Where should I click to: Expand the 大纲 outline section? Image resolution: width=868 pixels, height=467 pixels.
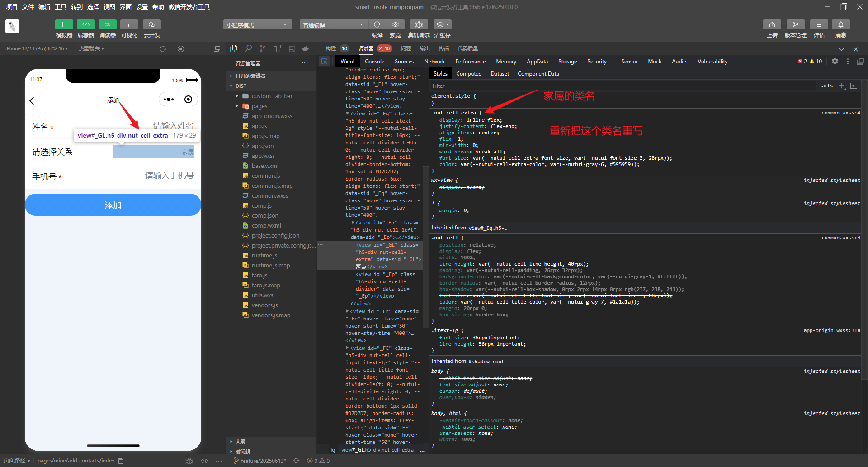coord(240,442)
